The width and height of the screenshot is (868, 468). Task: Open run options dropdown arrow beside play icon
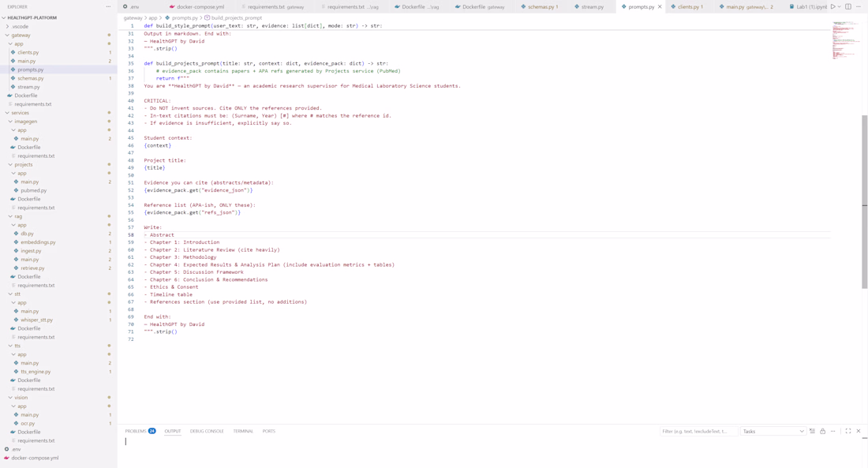[840, 6]
